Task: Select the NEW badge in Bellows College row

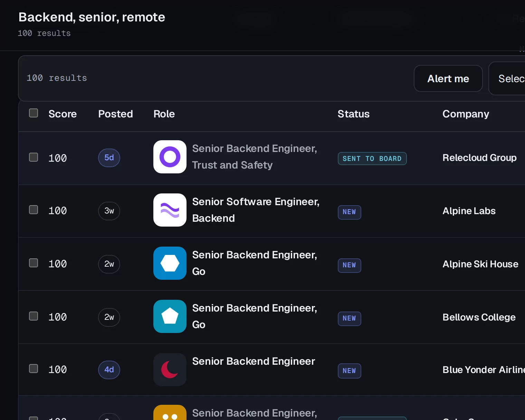Action: coord(349,318)
